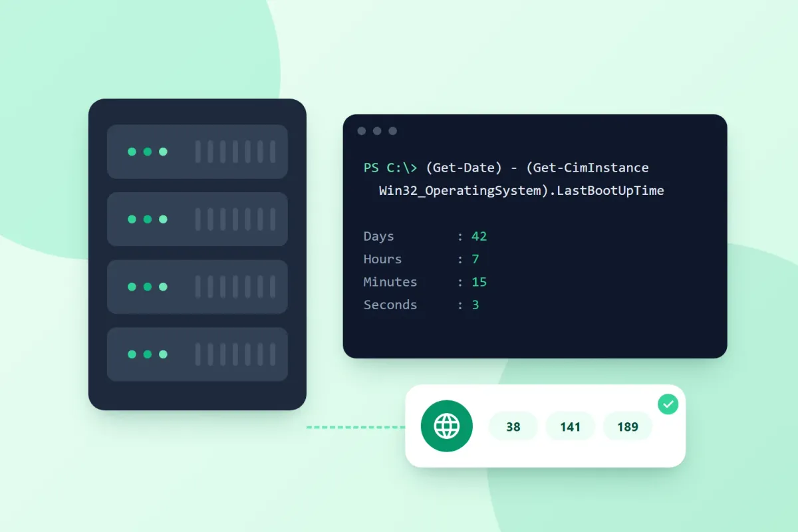Viewport: 798px width, 532px height.
Task: Click the "(Get-Date)" command text
Action: point(463,168)
